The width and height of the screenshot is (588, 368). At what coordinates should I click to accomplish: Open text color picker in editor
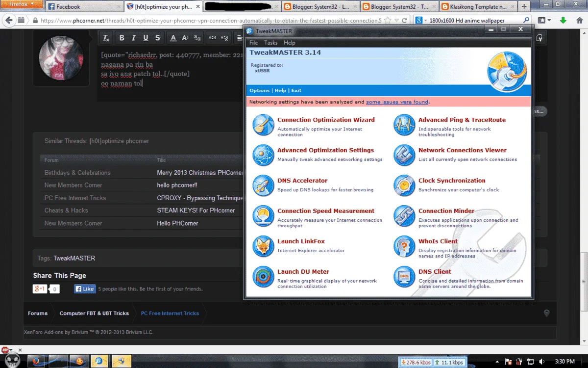(x=173, y=38)
